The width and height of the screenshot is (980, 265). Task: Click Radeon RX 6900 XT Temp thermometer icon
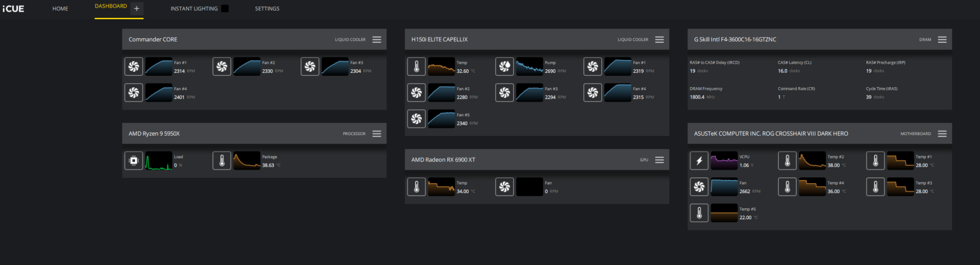(416, 187)
